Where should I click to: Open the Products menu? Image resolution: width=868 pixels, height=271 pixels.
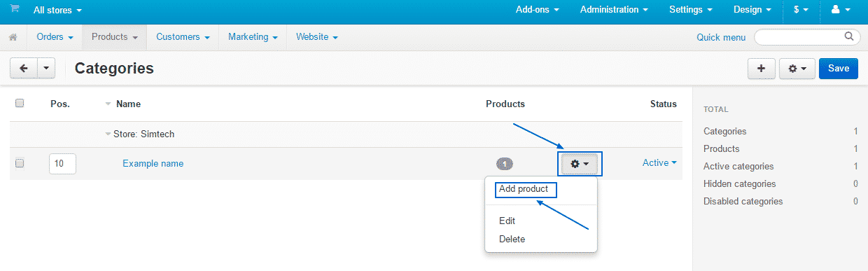(x=114, y=37)
